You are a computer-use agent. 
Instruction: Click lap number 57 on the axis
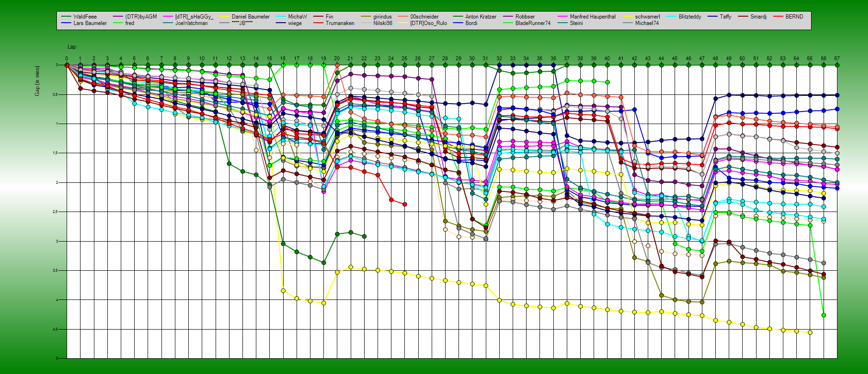837,59
